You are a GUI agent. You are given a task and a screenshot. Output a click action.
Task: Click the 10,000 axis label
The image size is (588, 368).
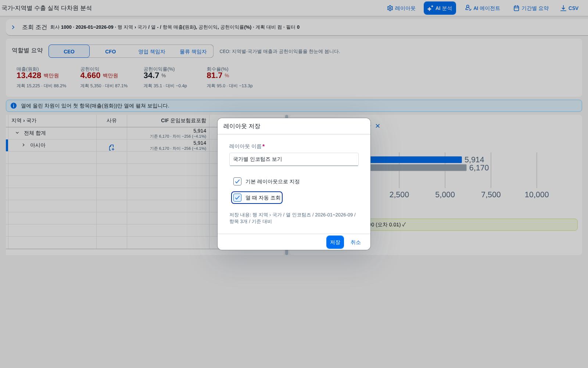(x=537, y=195)
